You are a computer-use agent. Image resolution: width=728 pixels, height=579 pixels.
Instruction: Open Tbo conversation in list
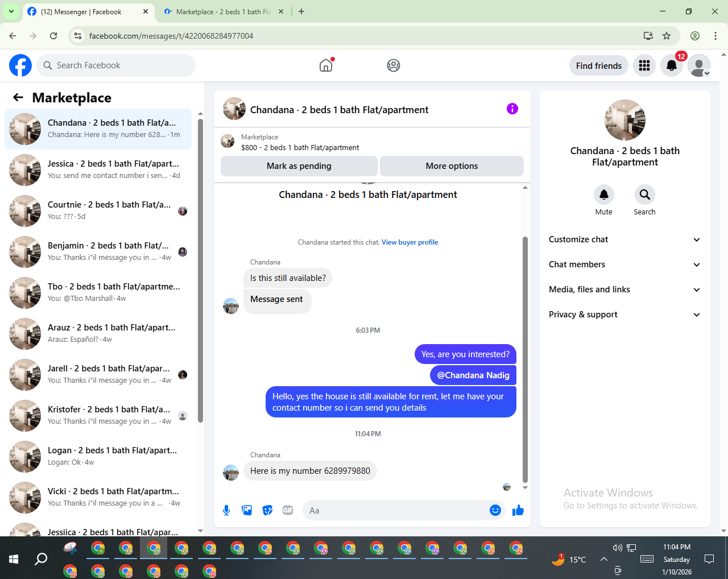tap(98, 292)
